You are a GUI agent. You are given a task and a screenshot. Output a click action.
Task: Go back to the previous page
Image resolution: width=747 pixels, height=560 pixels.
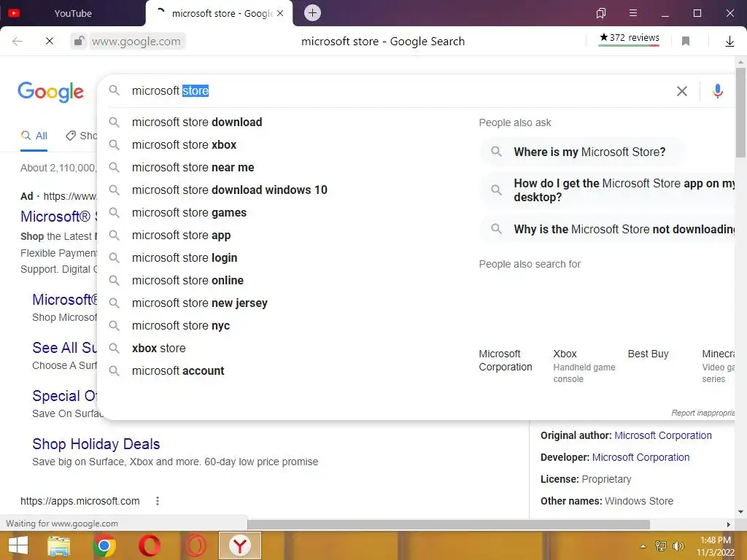pos(18,42)
